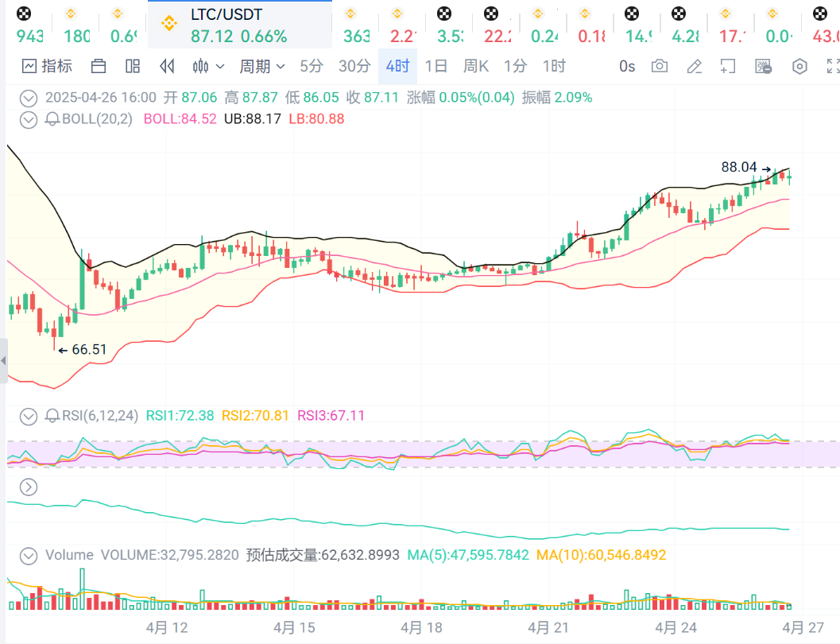Image resolution: width=840 pixels, height=644 pixels.
Task: Expand the 周期 period dropdown
Action: tap(263, 66)
